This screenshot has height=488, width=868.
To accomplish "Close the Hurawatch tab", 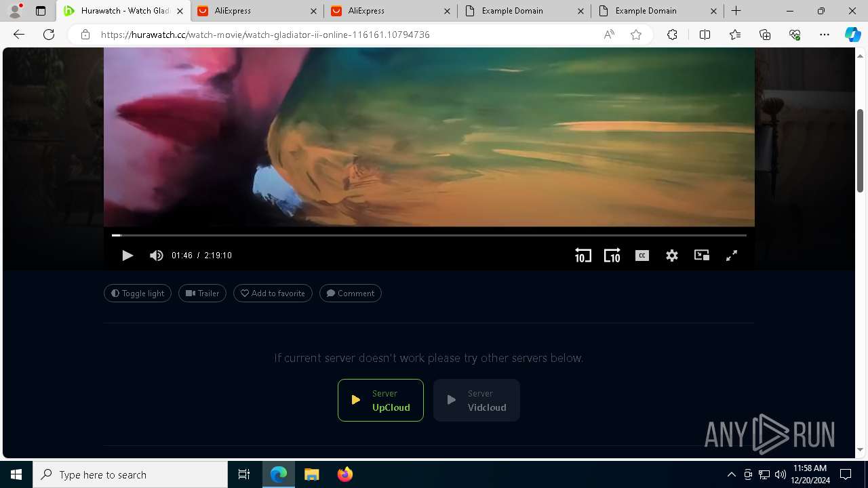I will click(x=180, y=11).
